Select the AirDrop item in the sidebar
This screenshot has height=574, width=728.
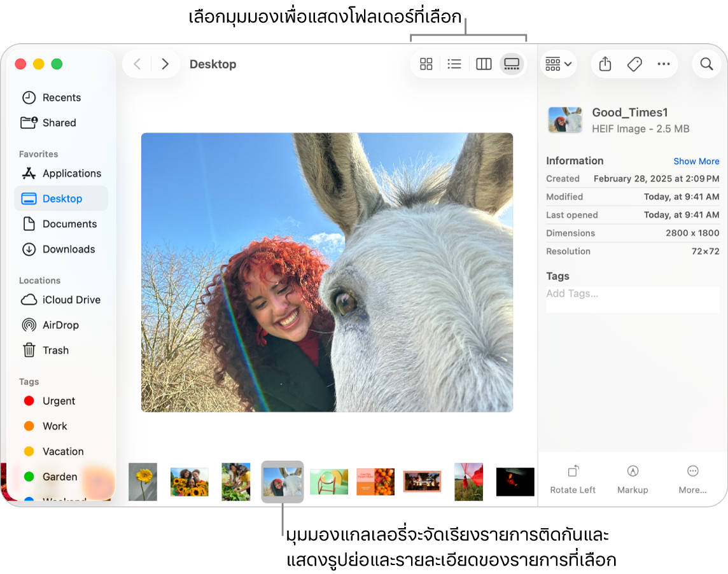[59, 325]
